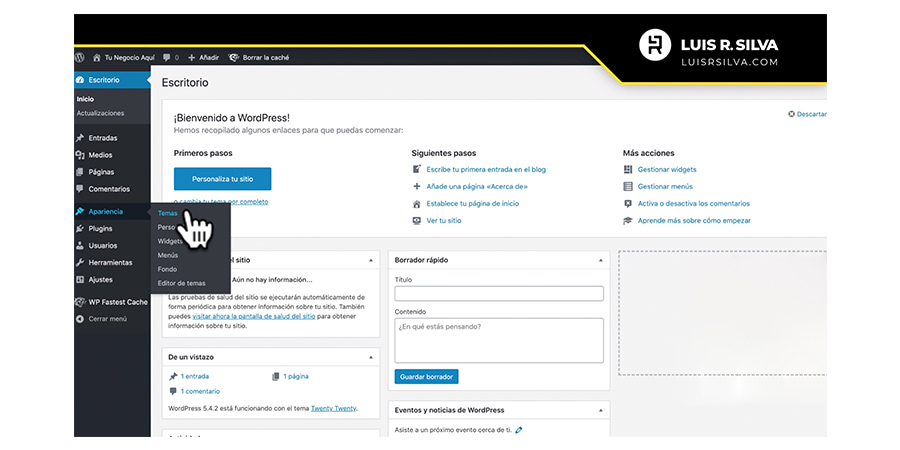This screenshot has height=450, width=900.
Task: Click Activa o desactiva los comentarios
Action: [693, 203]
